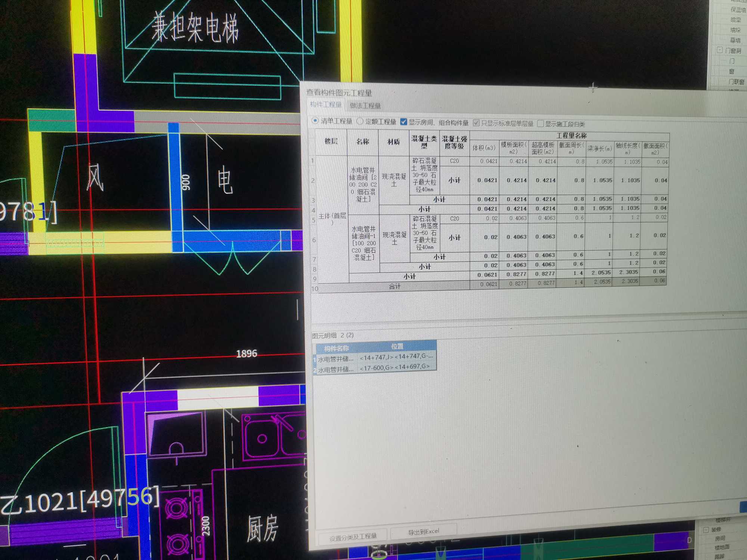Select 幕墙 in the component tree

[735, 40]
